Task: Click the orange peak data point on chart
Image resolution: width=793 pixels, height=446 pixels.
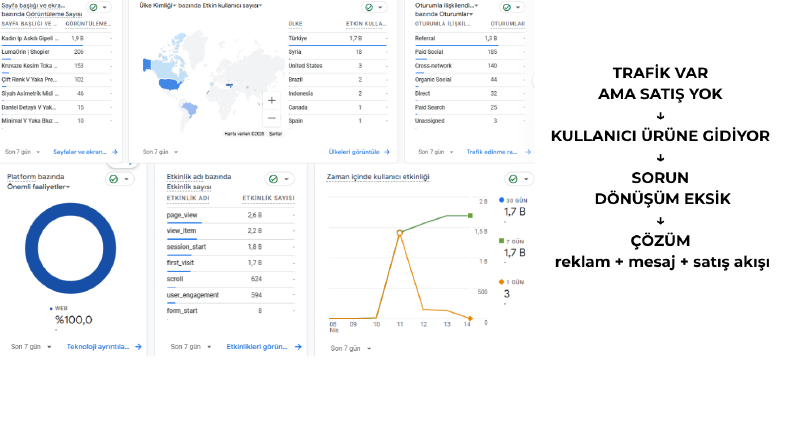Action: (x=400, y=233)
